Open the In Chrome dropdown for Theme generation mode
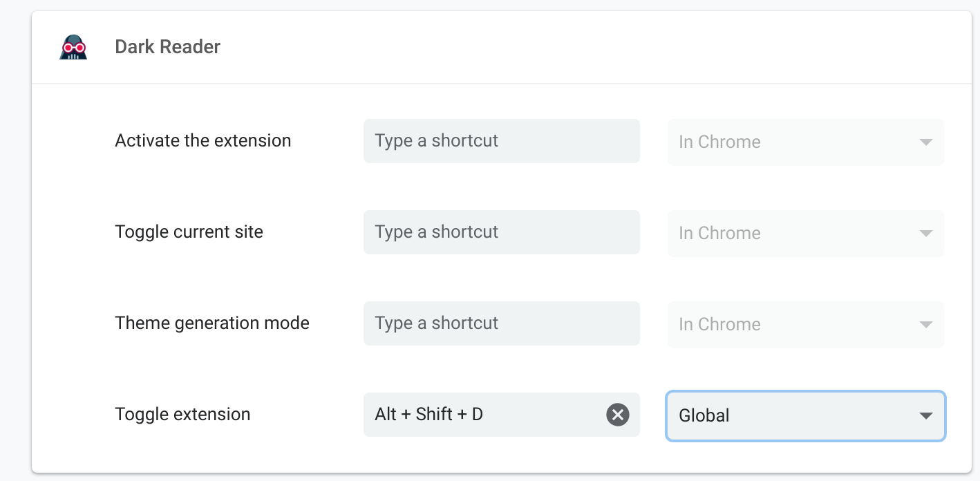The height and width of the screenshot is (481, 980). (x=805, y=325)
